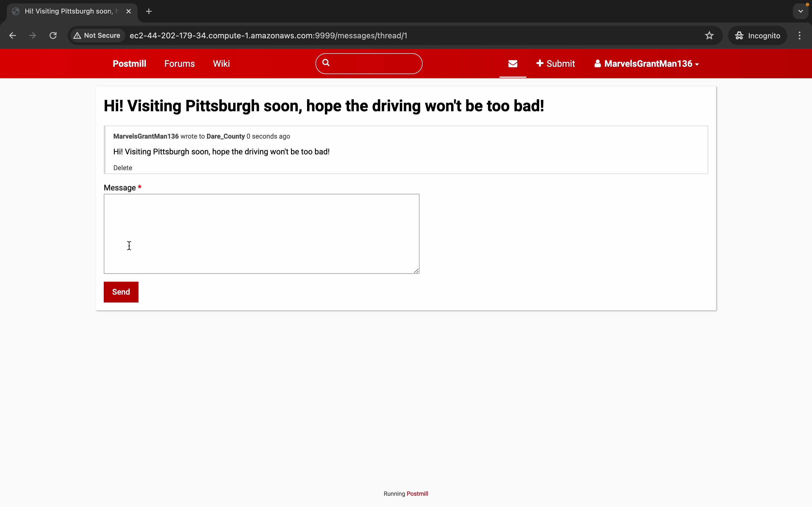The width and height of the screenshot is (812, 507).
Task: Bookmark page with the star icon
Action: click(x=709, y=35)
